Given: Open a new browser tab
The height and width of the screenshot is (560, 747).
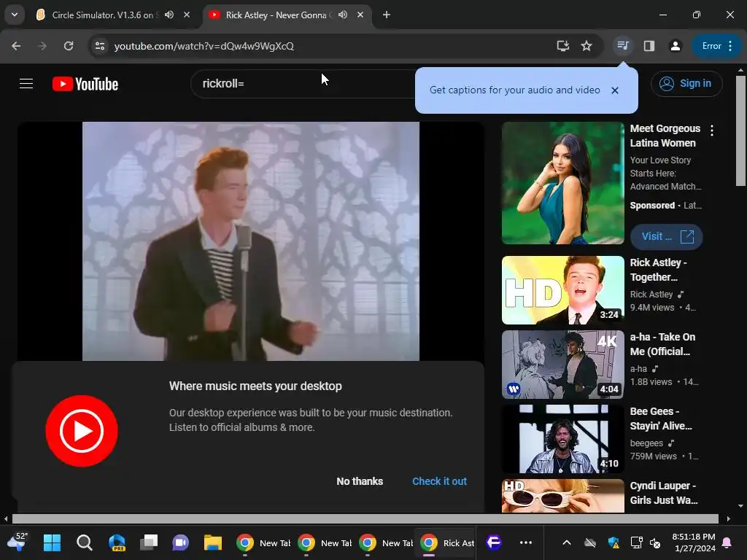Looking at the screenshot, I should pos(387,15).
